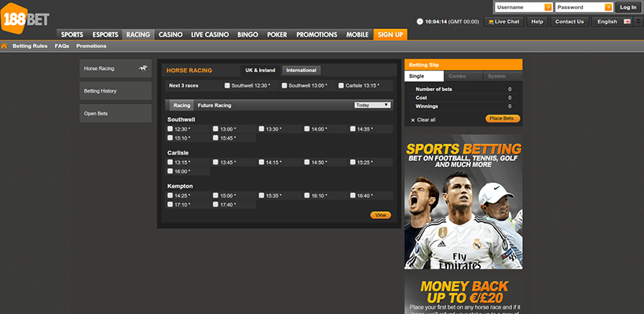
Task: Tick the Next 3 races Southwell 12:30 checkbox
Action: [x=227, y=86]
